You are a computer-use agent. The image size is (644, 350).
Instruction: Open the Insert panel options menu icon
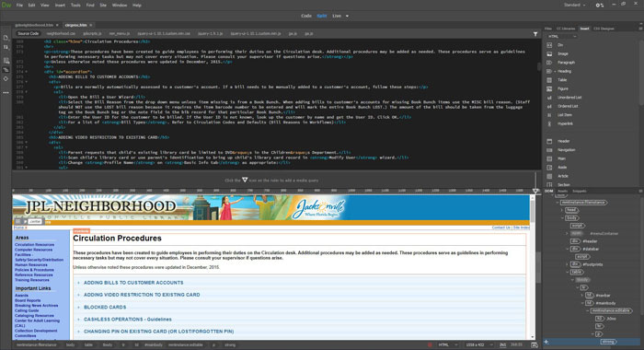pos(640,29)
